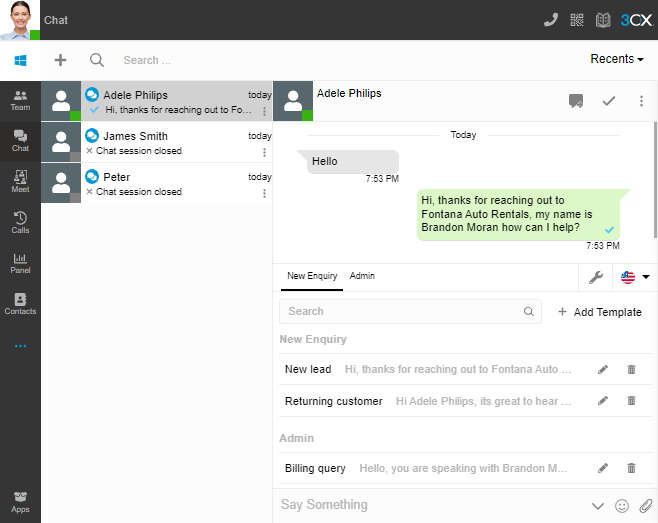Delete the Returning customer template
This screenshot has width=658, height=523.
[631, 401]
